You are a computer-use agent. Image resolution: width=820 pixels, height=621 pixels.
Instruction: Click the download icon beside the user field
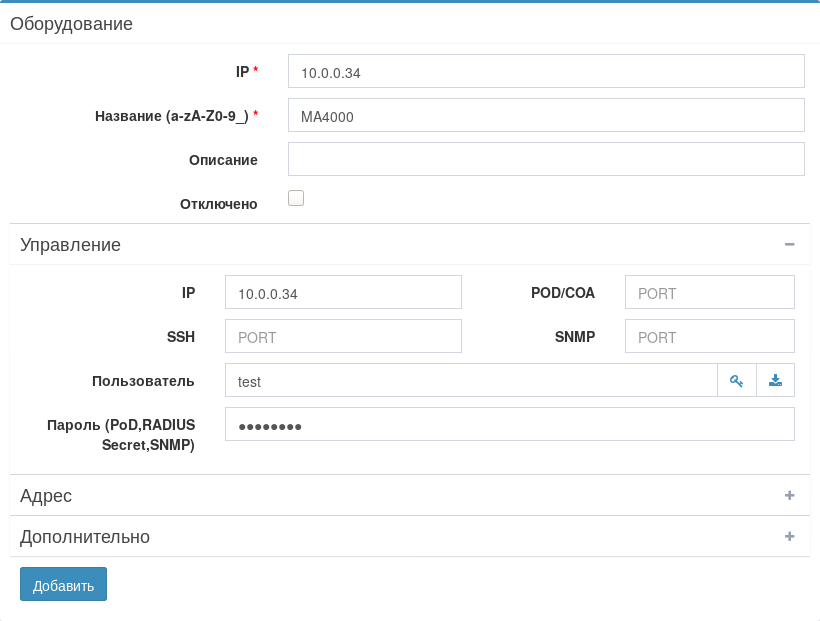pyautogui.click(x=775, y=380)
